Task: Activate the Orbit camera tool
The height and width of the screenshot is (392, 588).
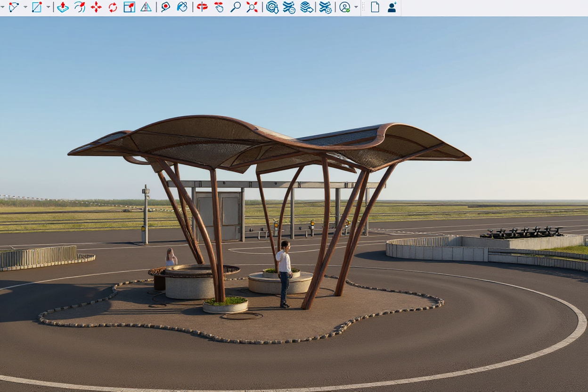Action: click(x=202, y=7)
